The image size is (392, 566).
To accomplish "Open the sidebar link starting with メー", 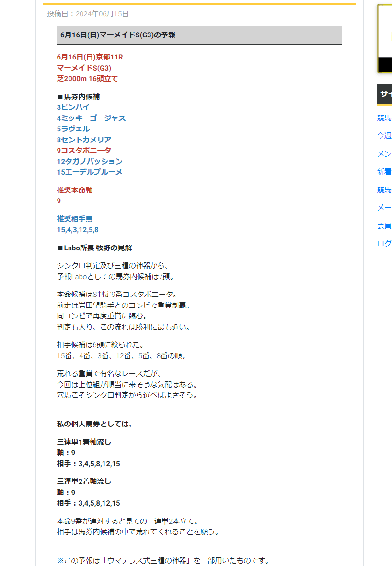I will (x=384, y=208).
